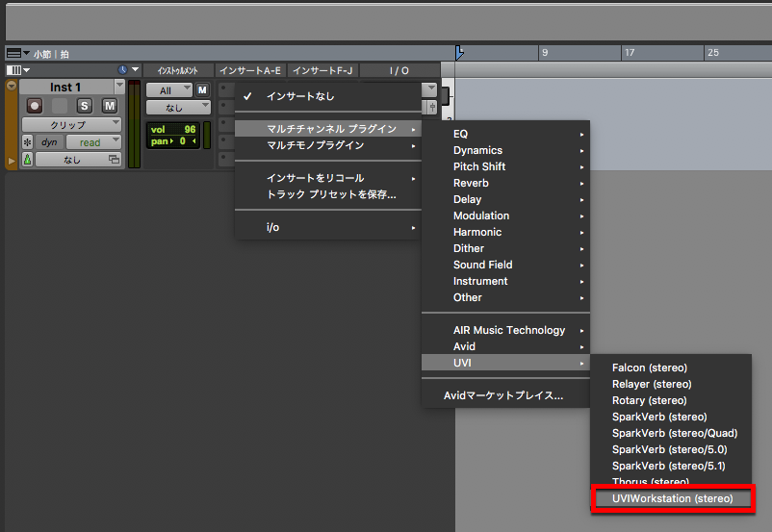Open the track list view icon

14,70
